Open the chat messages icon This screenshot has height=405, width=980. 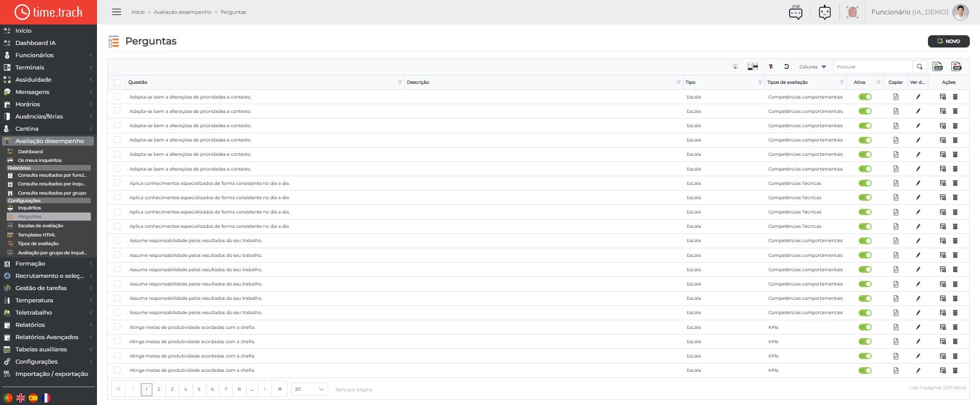(x=796, y=12)
